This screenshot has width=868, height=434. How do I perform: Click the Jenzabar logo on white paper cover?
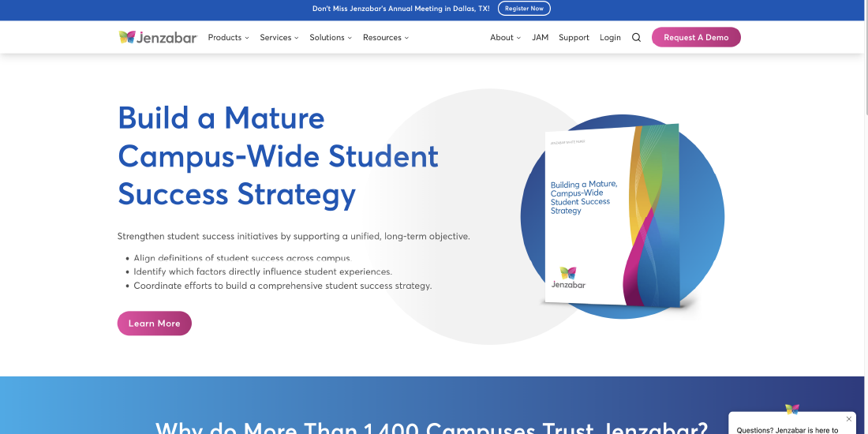(x=568, y=278)
